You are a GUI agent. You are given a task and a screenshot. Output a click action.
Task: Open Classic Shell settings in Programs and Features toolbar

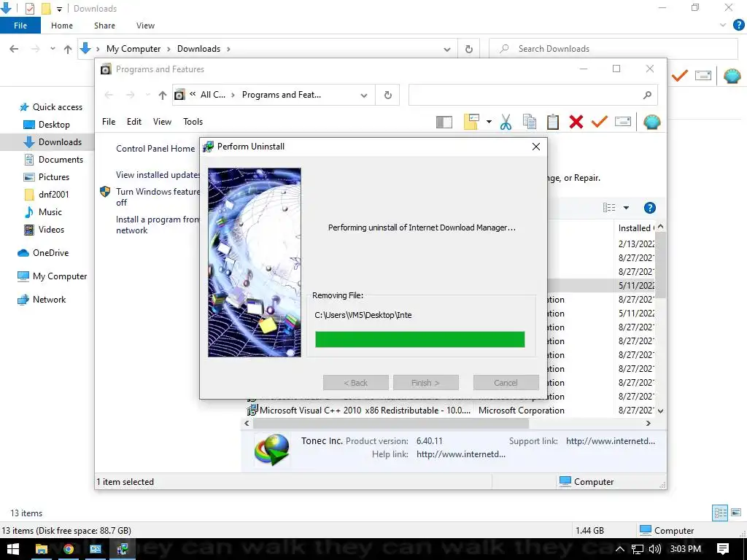(x=651, y=122)
